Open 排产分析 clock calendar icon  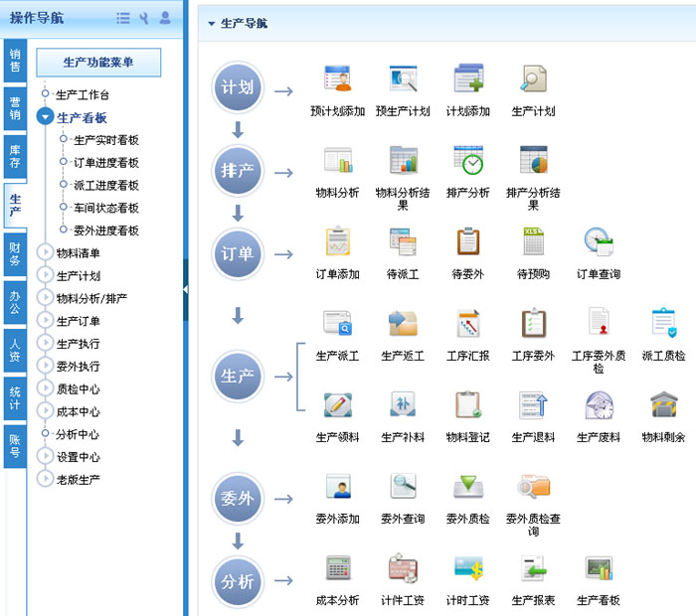click(468, 159)
